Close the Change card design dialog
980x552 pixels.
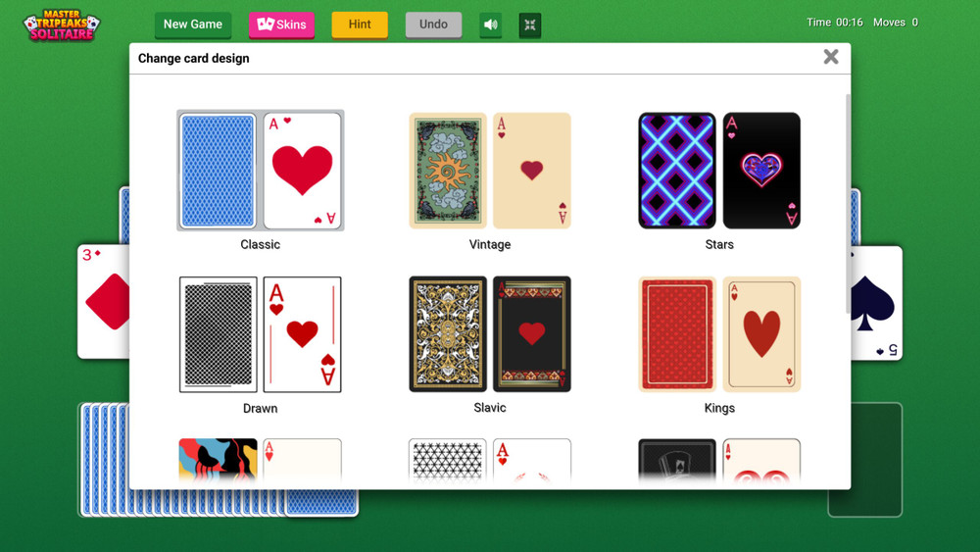click(831, 57)
